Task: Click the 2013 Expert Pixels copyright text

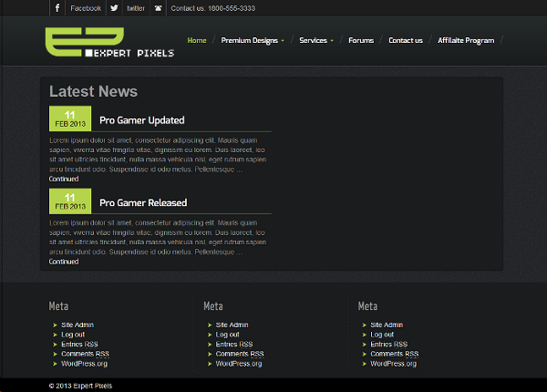Action: pyautogui.click(x=80, y=386)
